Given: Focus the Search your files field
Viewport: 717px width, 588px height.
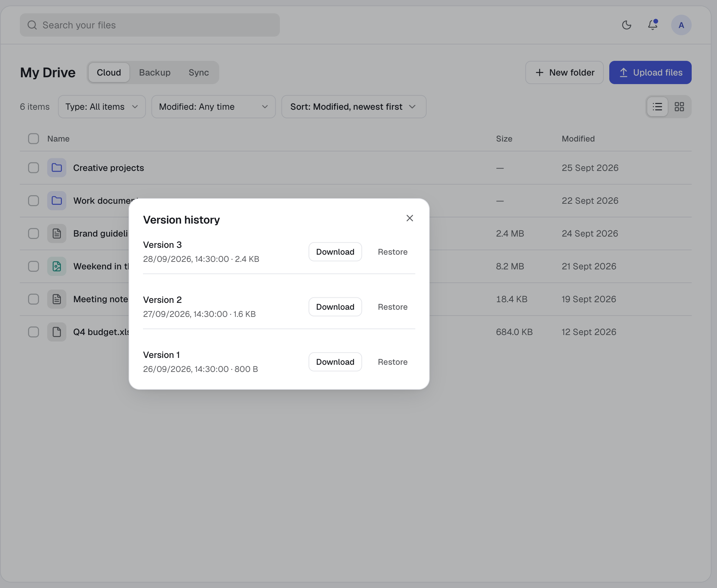Looking at the screenshot, I should click(x=150, y=25).
